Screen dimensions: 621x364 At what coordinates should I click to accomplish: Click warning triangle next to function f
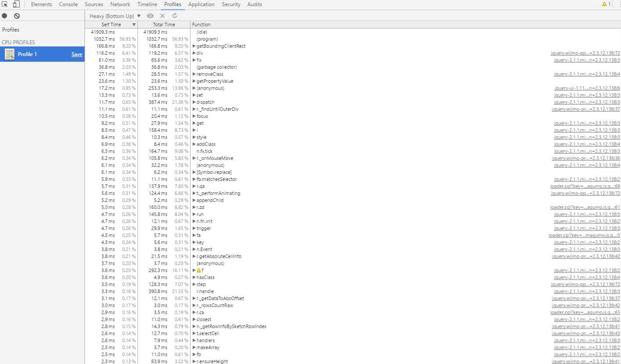click(199, 270)
